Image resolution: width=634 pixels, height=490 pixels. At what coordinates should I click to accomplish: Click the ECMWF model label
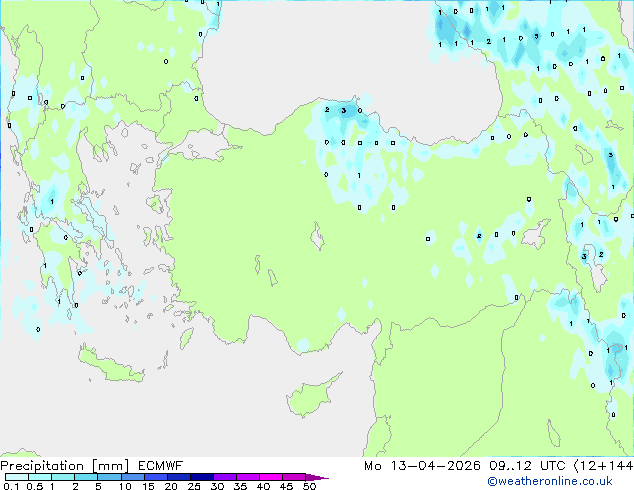[161, 466]
